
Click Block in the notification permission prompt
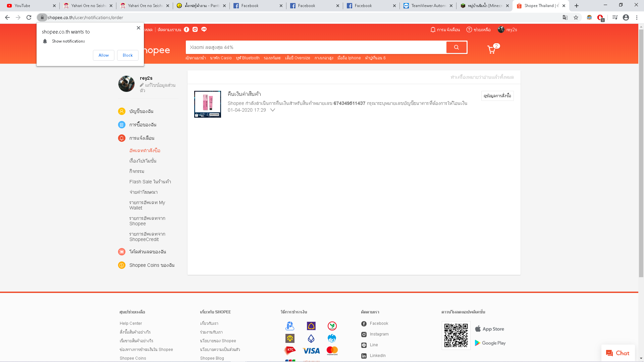(x=127, y=55)
